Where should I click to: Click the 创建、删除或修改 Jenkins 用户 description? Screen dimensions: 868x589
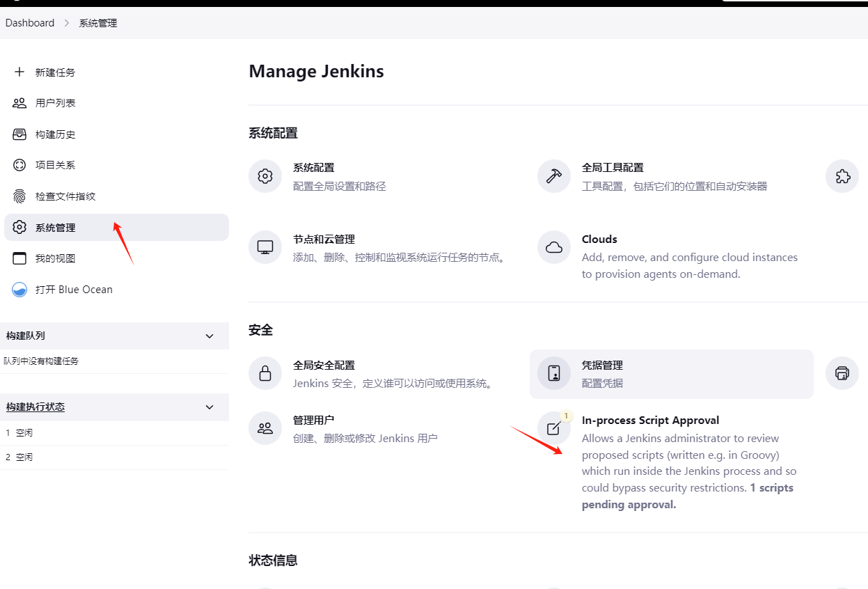point(365,438)
